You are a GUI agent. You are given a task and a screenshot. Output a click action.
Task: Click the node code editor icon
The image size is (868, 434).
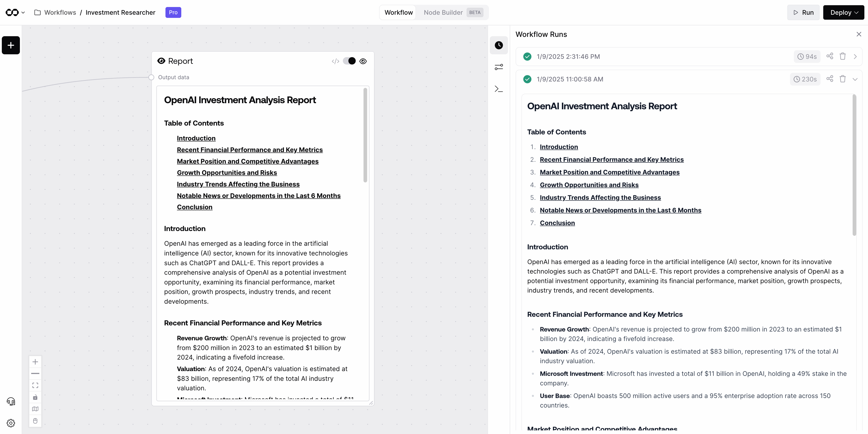[335, 61]
